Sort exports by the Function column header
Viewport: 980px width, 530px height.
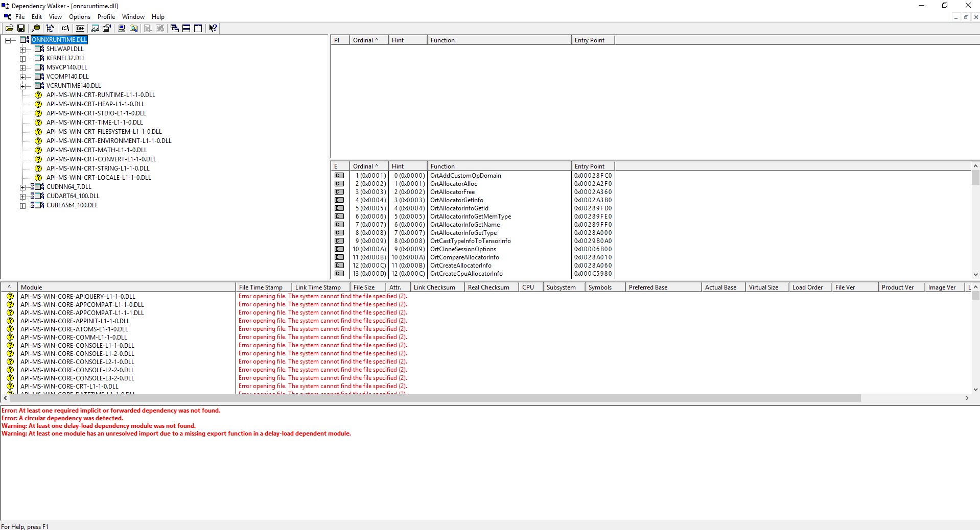coord(499,166)
